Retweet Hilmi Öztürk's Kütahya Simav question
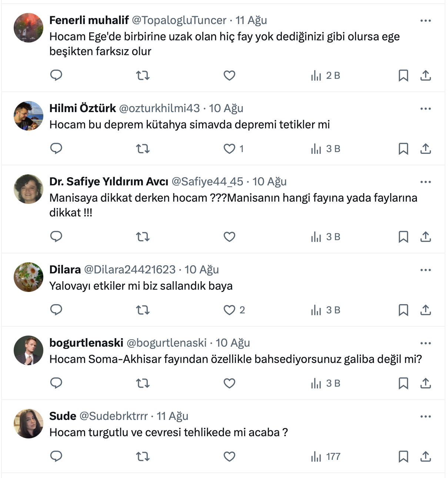 point(143,149)
